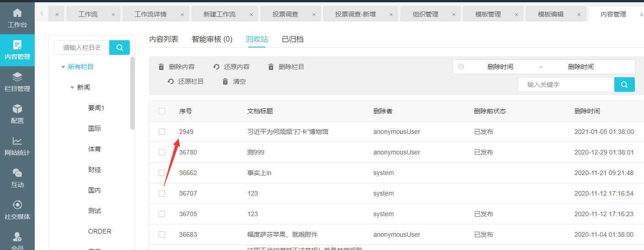Image resolution: width=644 pixels, height=250 pixels.
Task: Open 网站统计 chart icon in sidebar
Action: [17, 141]
